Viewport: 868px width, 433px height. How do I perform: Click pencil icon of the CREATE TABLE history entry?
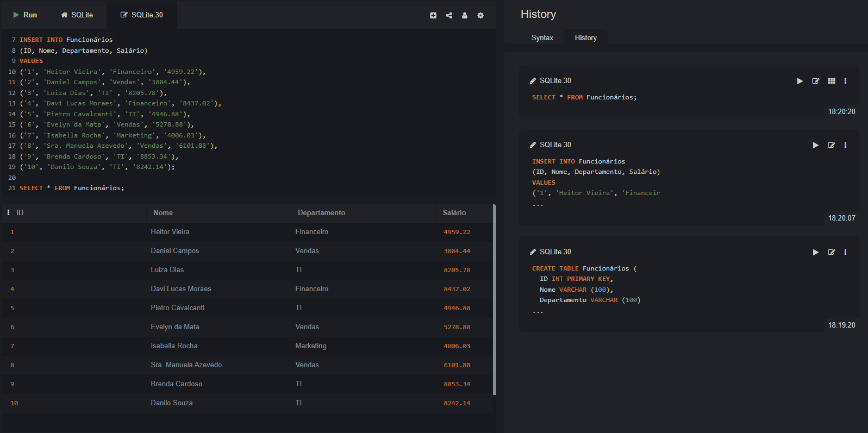[533, 252]
